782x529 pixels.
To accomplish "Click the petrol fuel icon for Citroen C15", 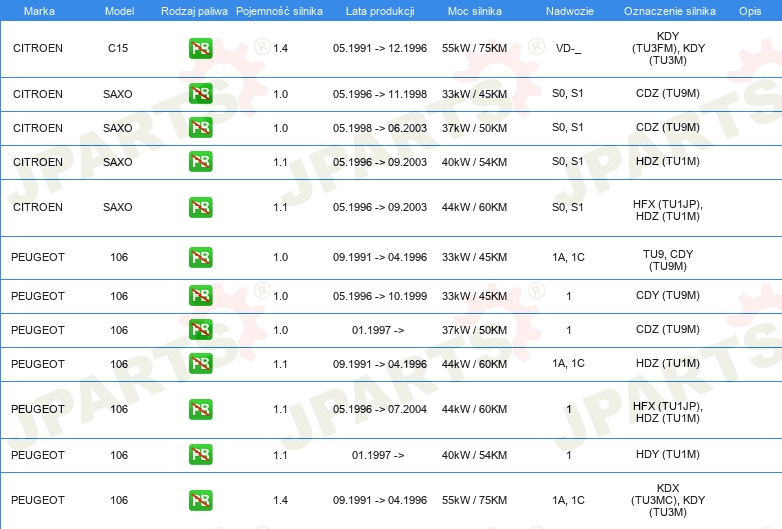I will pyautogui.click(x=200, y=48).
